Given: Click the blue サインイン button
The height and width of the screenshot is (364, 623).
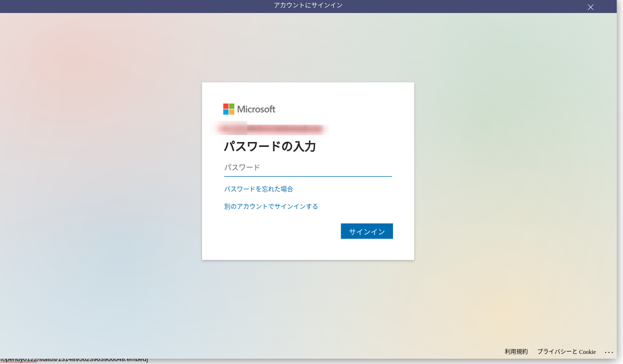Looking at the screenshot, I should [367, 231].
